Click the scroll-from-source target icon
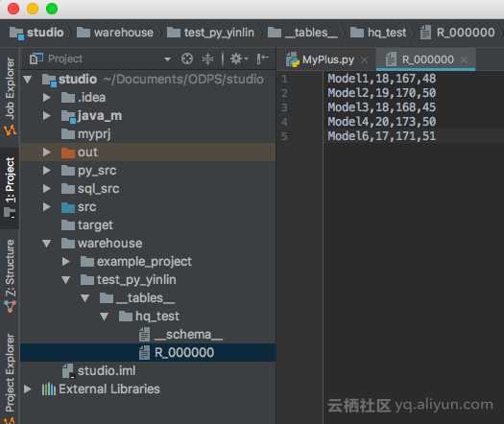The width and height of the screenshot is (504, 424). [x=187, y=59]
